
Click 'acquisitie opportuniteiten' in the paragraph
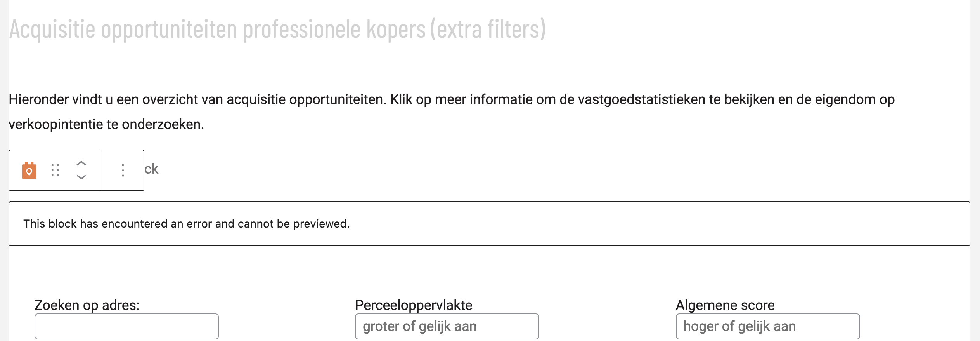306,100
